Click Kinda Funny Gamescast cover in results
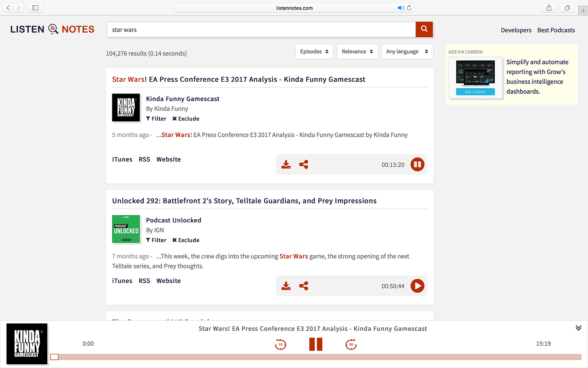 pos(126,108)
